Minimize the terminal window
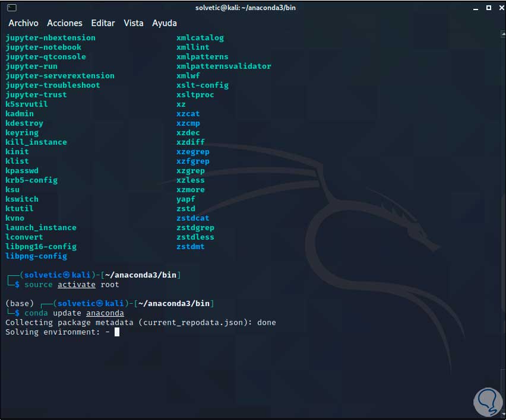 pos(475,8)
